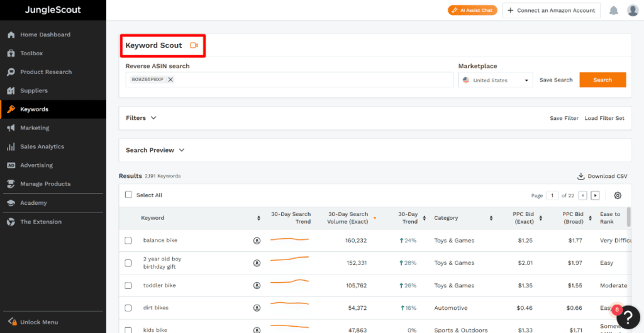
Task: Check the balance bike row checkbox
Action: click(128, 240)
